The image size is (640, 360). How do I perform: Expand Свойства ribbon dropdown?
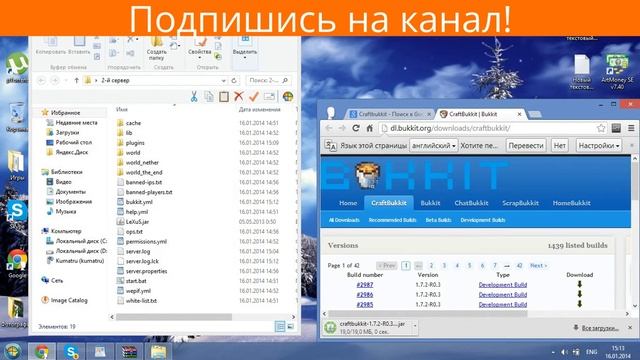tap(200, 58)
